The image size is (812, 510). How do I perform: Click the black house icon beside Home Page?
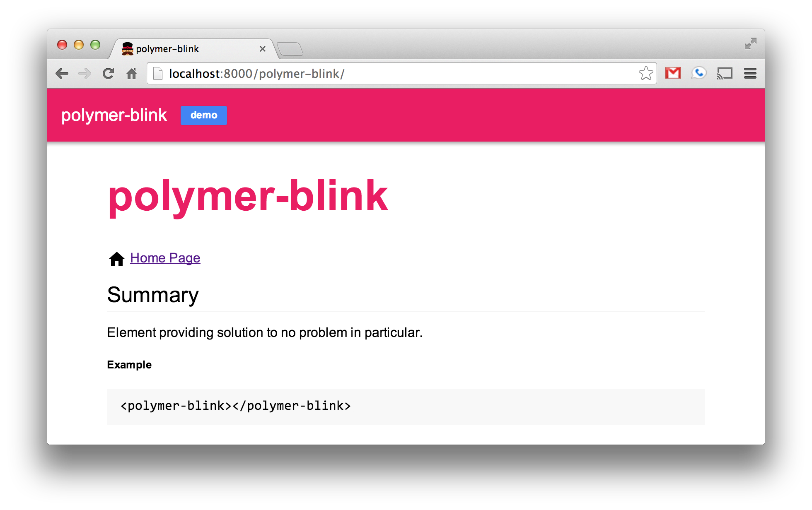(116, 259)
